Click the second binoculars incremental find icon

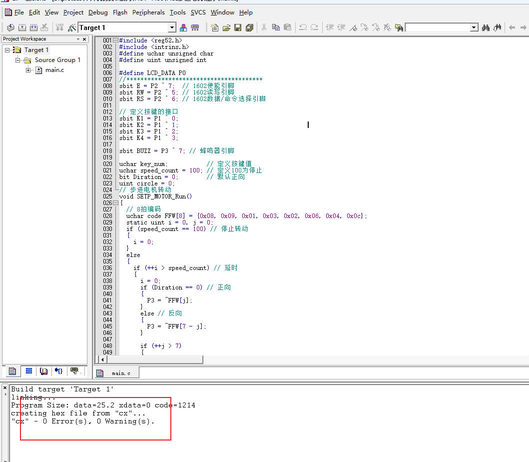[497, 28]
